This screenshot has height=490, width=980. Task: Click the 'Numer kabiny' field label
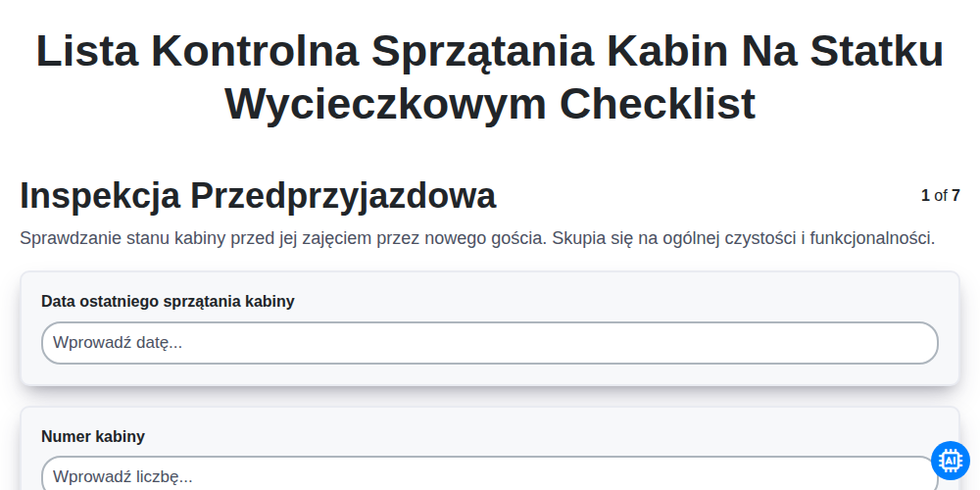coord(93,436)
